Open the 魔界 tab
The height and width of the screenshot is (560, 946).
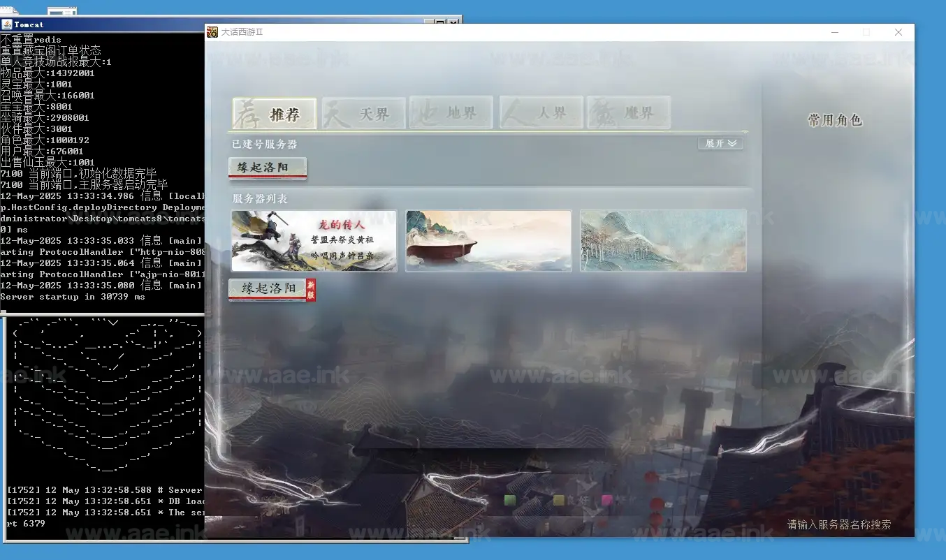[x=629, y=112]
